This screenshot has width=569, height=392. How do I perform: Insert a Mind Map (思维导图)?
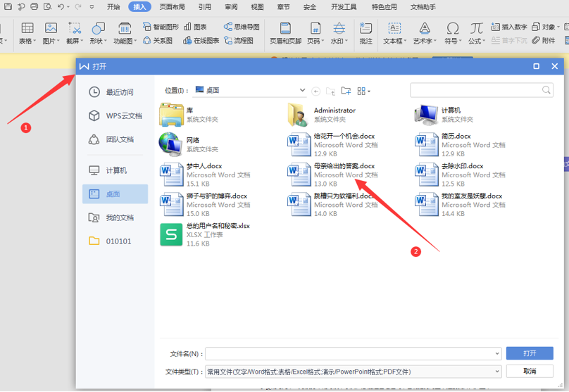pyautogui.click(x=242, y=27)
